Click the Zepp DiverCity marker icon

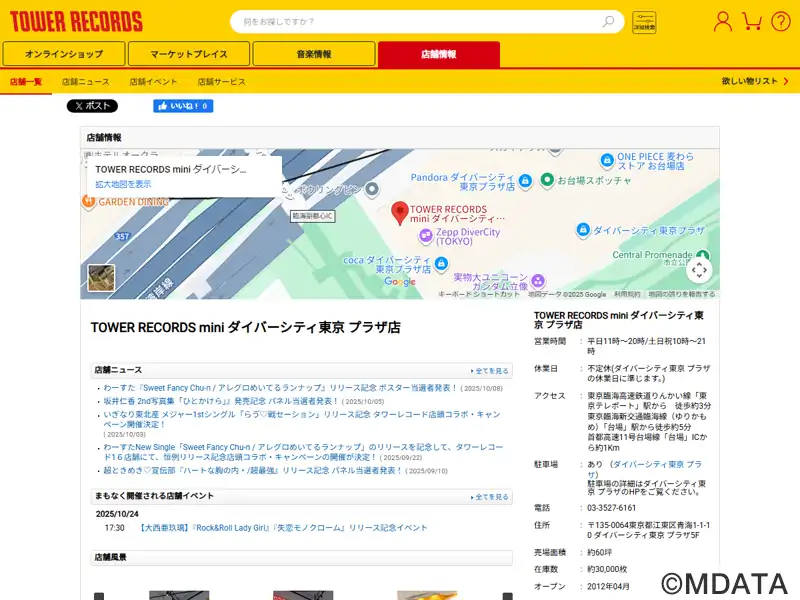[426, 236]
